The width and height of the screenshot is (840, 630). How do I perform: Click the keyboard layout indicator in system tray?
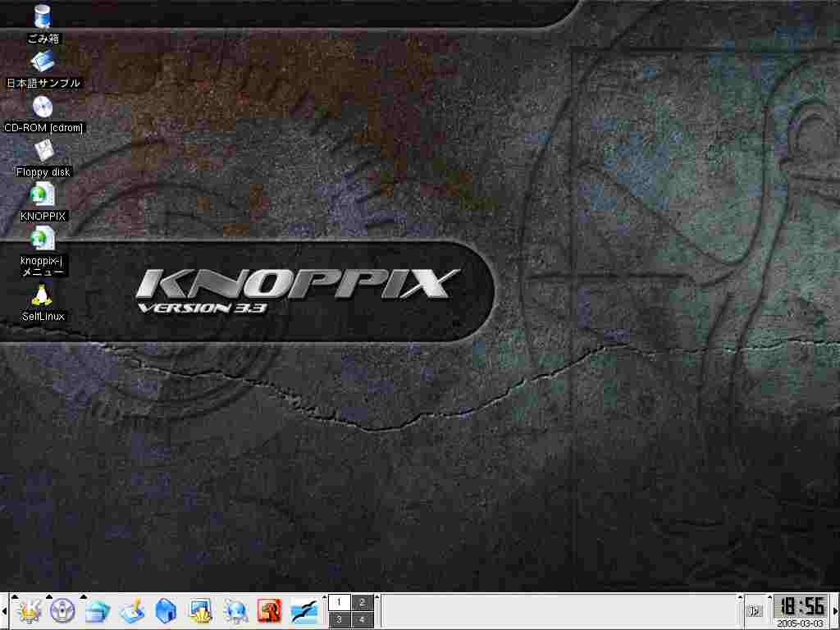pyautogui.click(x=755, y=611)
